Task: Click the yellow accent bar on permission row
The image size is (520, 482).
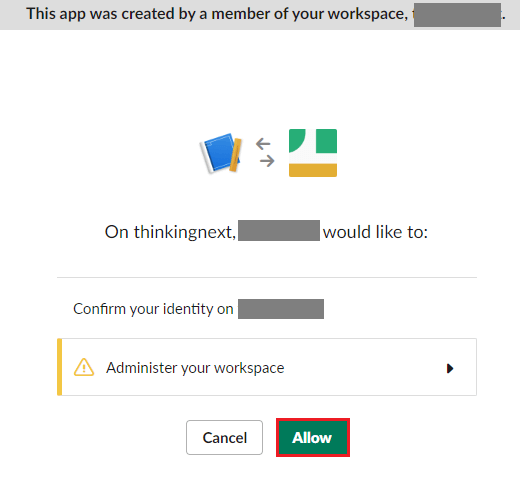Action: 59,367
